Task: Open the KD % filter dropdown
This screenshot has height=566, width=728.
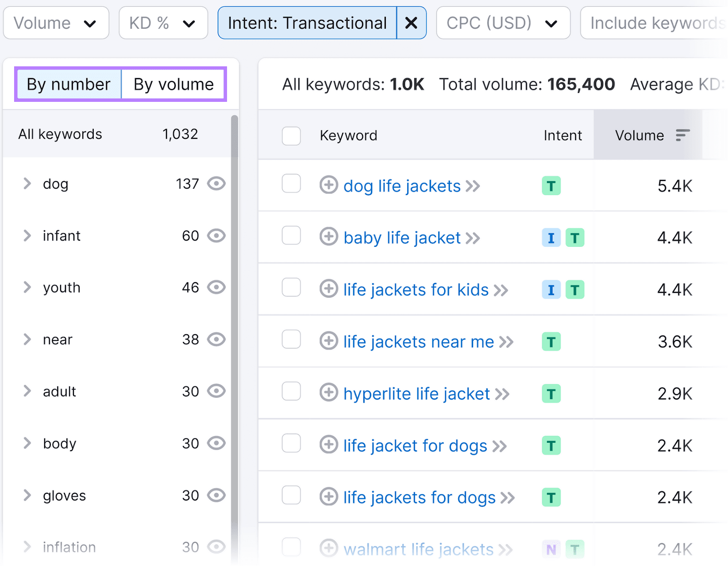Action: 163,23
